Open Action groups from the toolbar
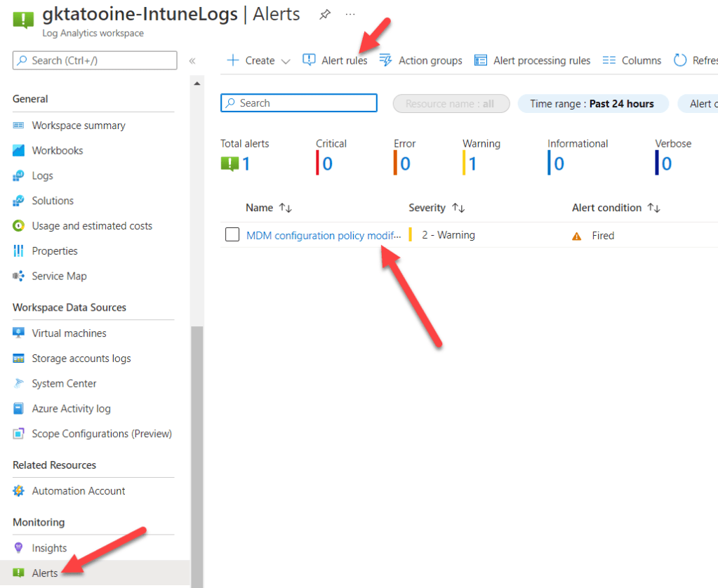This screenshot has width=718, height=588. pos(429,60)
